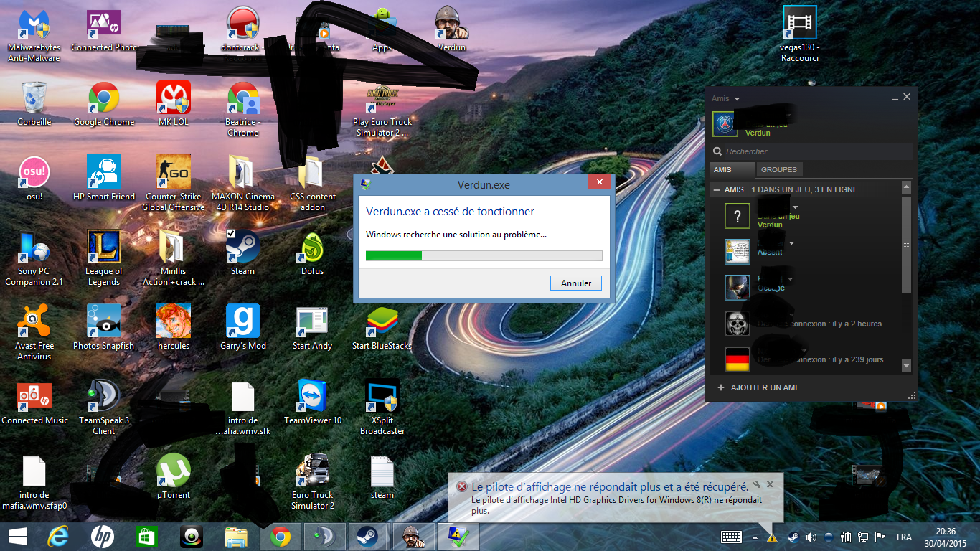This screenshot has width=980, height=551.
Task: Select the Avast Free Antivirus shortcut
Action: coord(34,333)
